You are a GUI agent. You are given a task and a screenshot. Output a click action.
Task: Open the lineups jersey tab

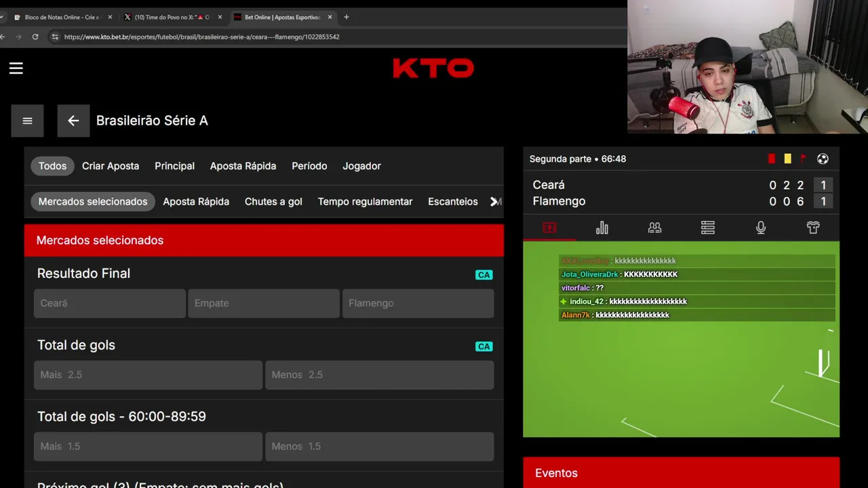click(813, 228)
